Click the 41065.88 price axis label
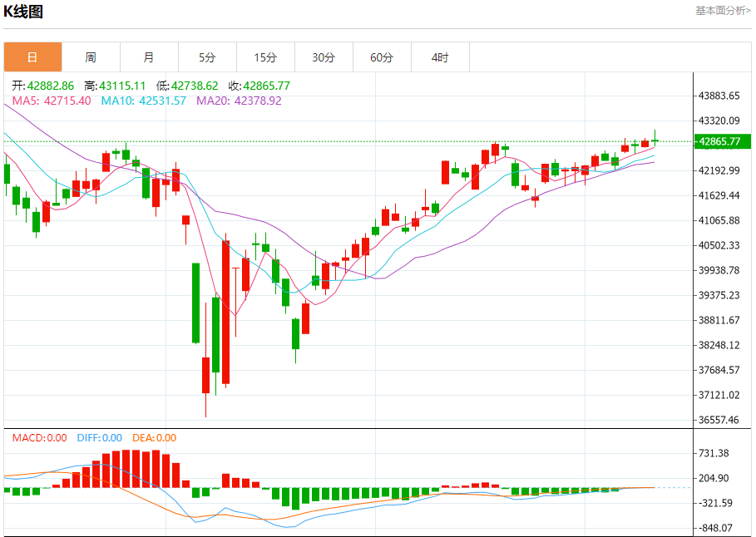The height and width of the screenshot is (537, 756). (x=719, y=220)
